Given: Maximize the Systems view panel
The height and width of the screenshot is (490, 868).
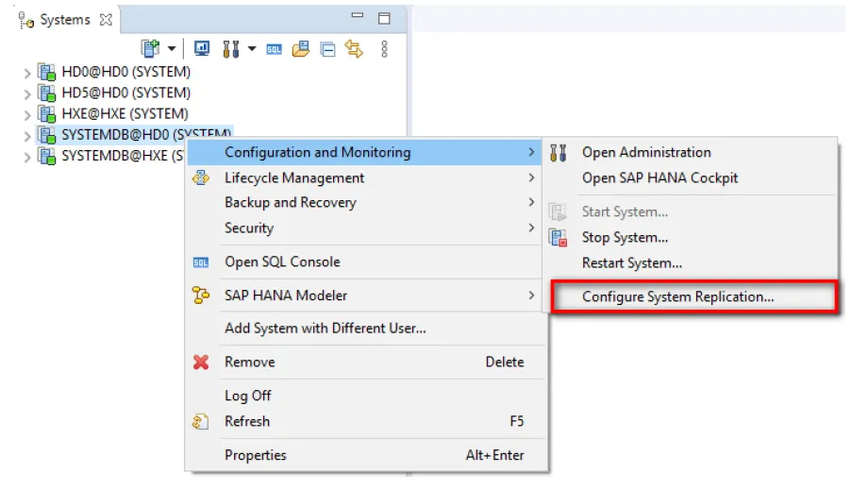Looking at the screenshot, I should 384,18.
